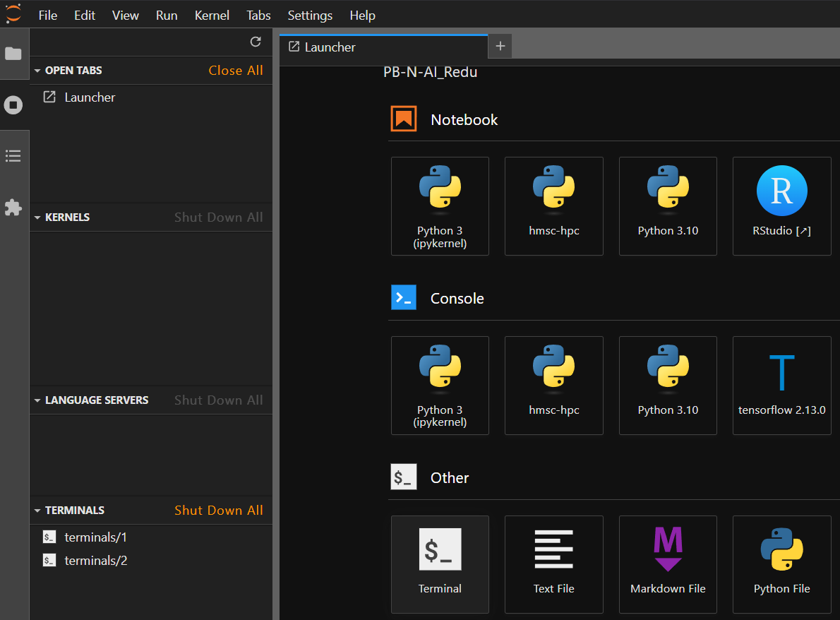
Task: Open the Settings menu
Action: point(310,15)
